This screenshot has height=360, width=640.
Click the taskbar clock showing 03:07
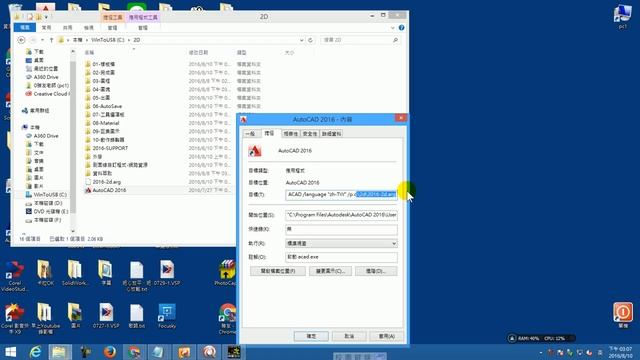point(620,352)
